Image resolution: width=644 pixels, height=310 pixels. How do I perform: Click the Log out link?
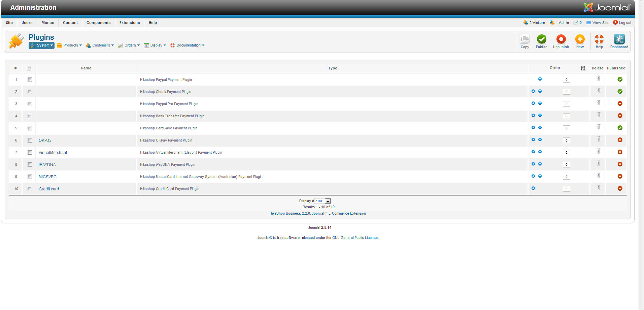tap(622, 23)
